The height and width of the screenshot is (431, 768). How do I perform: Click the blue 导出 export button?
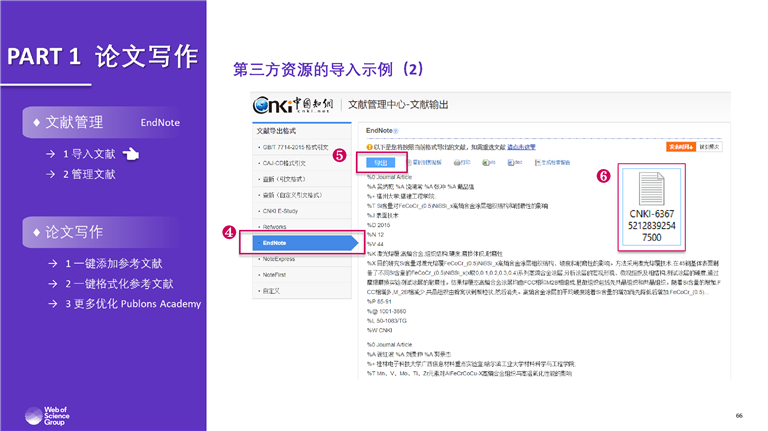click(381, 163)
